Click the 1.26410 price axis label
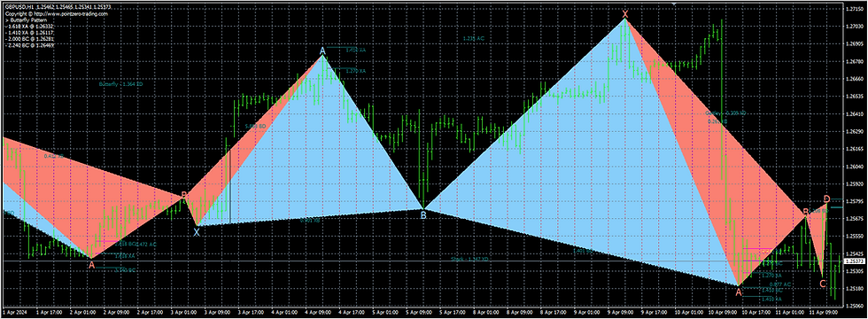This screenshot has height=319, width=868. (856, 114)
